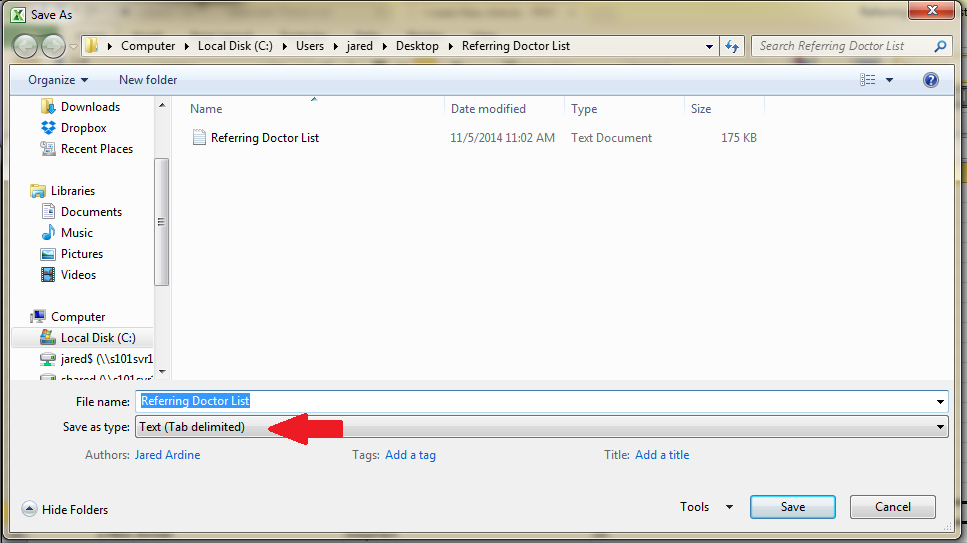Click the Refresh icon beside the address bar

tap(732, 46)
